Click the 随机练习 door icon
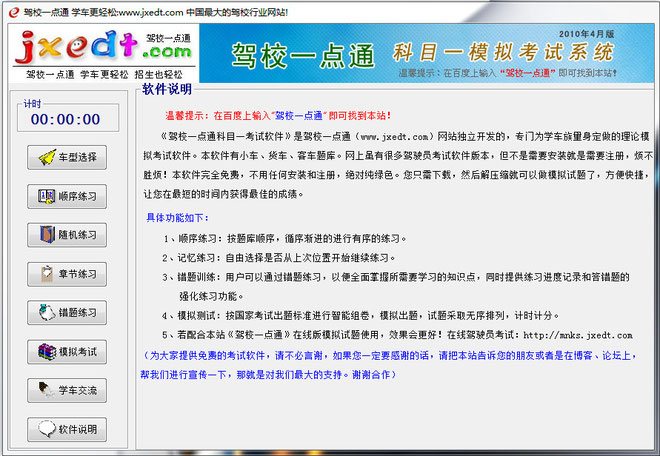 click(x=48, y=235)
